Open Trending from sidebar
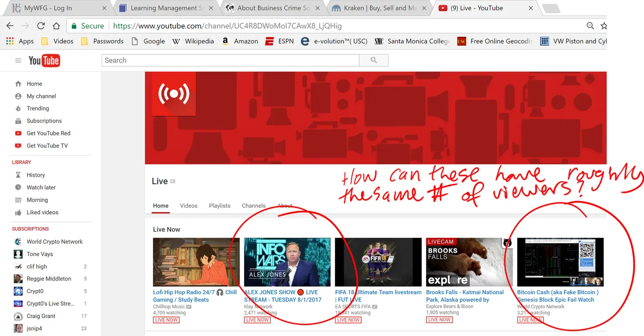Image resolution: width=644 pixels, height=336 pixels. pyautogui.click(x=38, y=108)
